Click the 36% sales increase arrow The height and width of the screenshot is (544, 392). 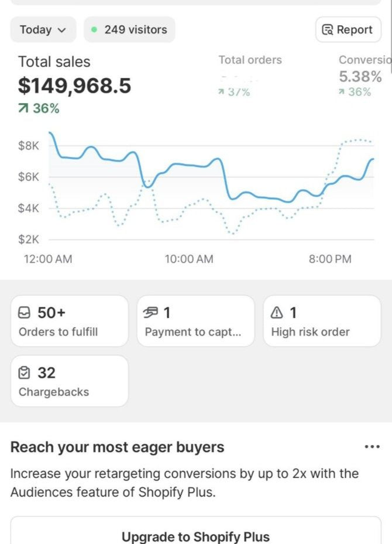(23, 108)
